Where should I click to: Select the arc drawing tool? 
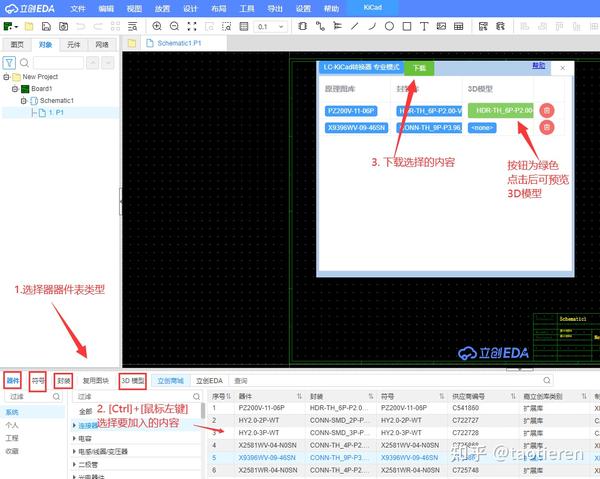tap(372, 26)
